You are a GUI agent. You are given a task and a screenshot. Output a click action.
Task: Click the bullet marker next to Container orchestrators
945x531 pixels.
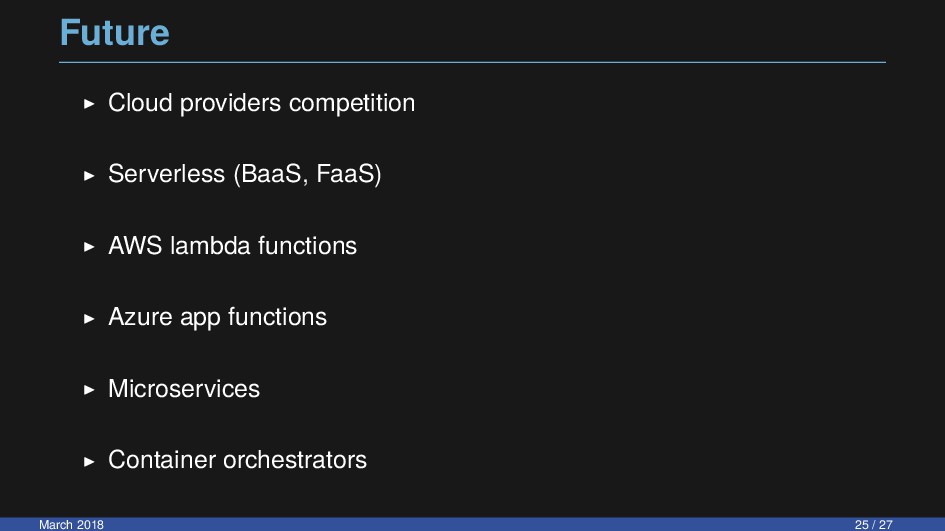click(x=89, y=462)
